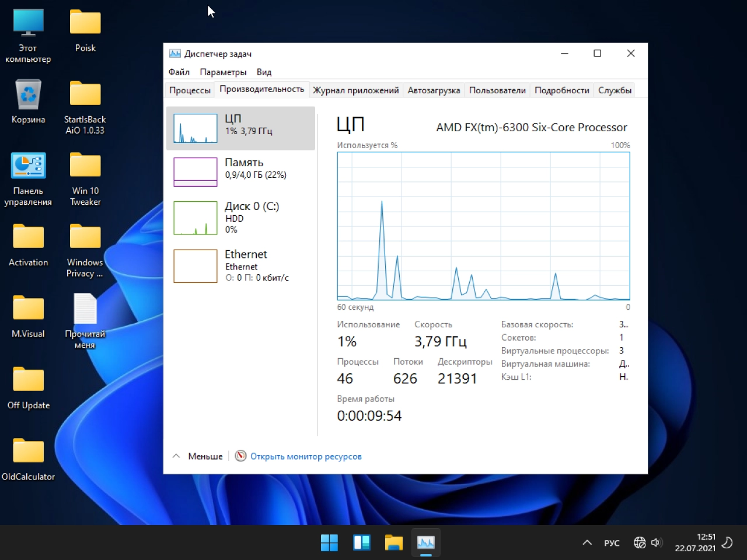Select the Ethernet performance item
This screenshot has width=747, height=560.
click(x=241, y=266)
